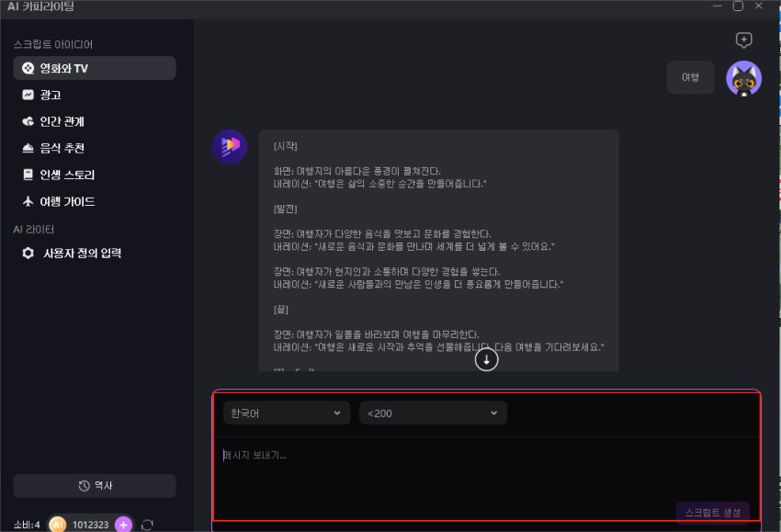
Task: Click the cat user avatar
Action: (743, 79)
